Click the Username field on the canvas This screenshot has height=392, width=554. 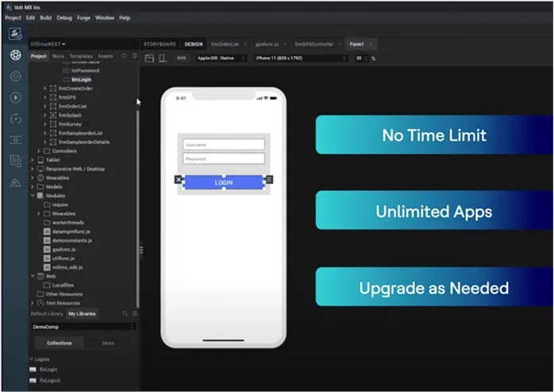[x=223, y=145]
